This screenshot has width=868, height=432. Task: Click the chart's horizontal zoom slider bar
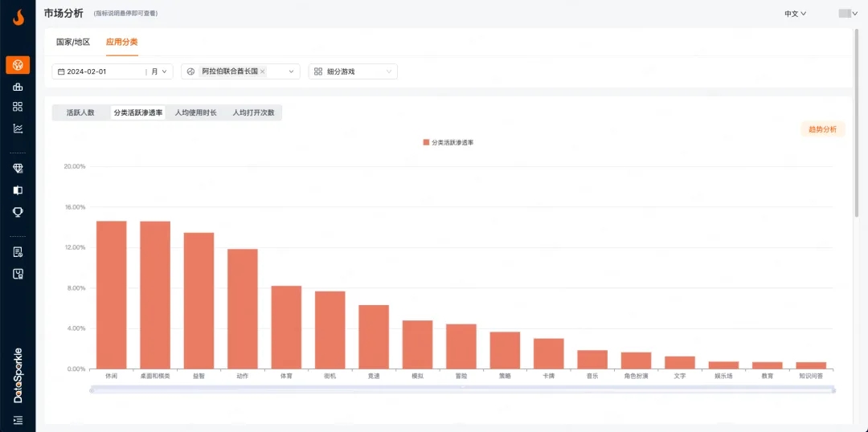point(462,390)
